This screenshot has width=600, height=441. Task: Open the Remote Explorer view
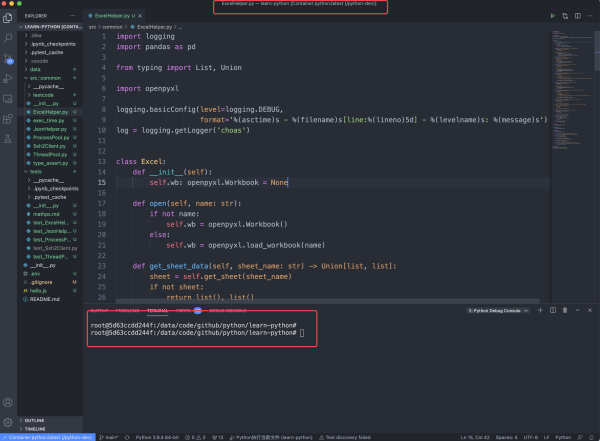8,98
